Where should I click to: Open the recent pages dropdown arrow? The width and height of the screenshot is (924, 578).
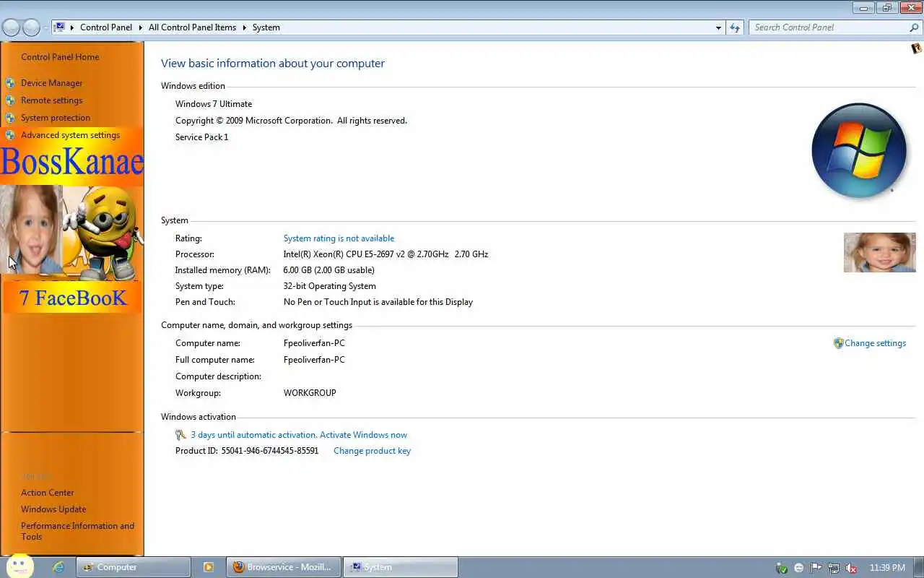pyautogui.click(x=45, y=27)
